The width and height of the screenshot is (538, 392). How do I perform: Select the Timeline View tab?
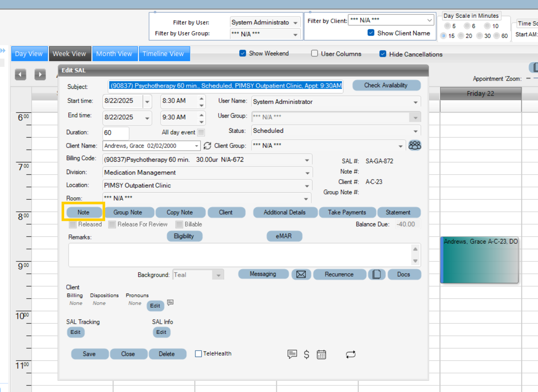coord(164,53)
